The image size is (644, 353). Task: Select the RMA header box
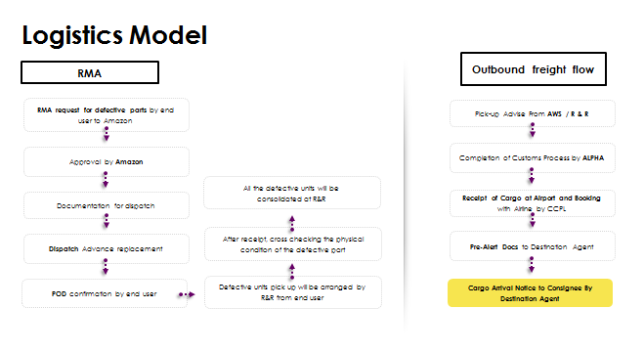click(x=90, y=72)
